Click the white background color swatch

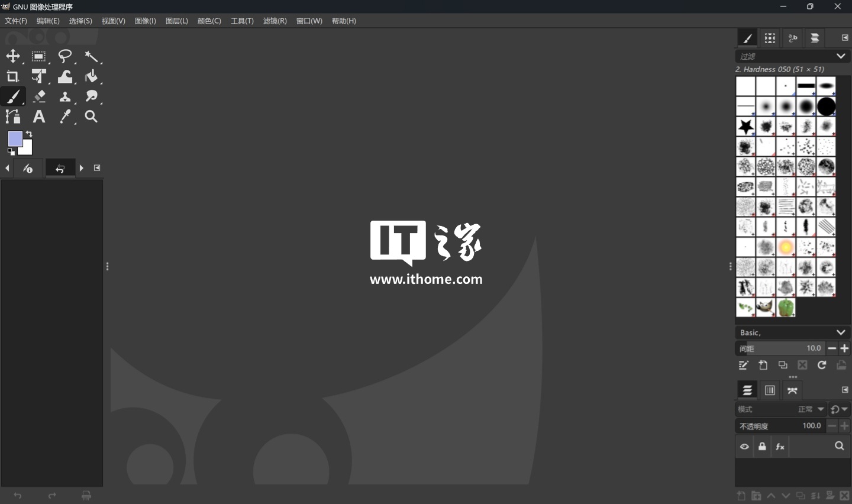pos(27,149)
